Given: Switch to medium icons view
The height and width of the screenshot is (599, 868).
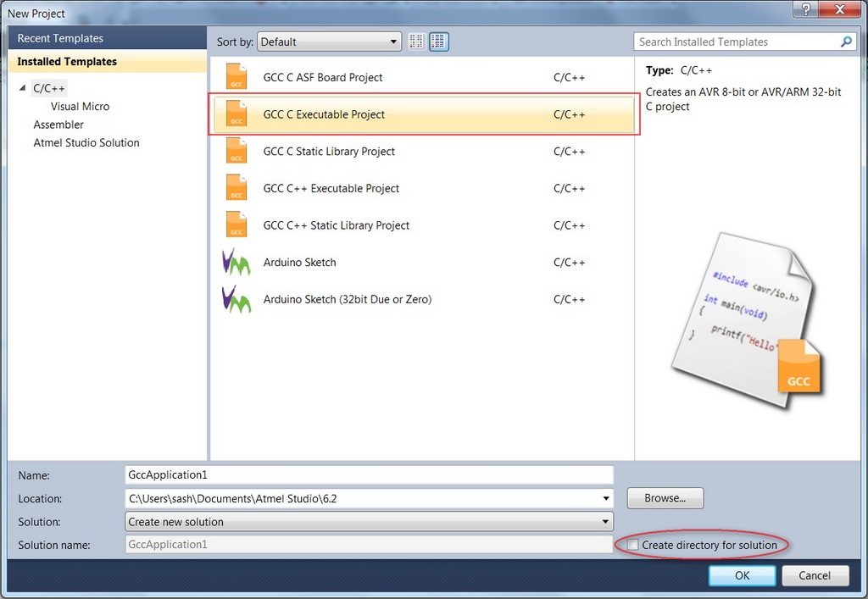Looking at the screenshot, I should coord(438,42).
